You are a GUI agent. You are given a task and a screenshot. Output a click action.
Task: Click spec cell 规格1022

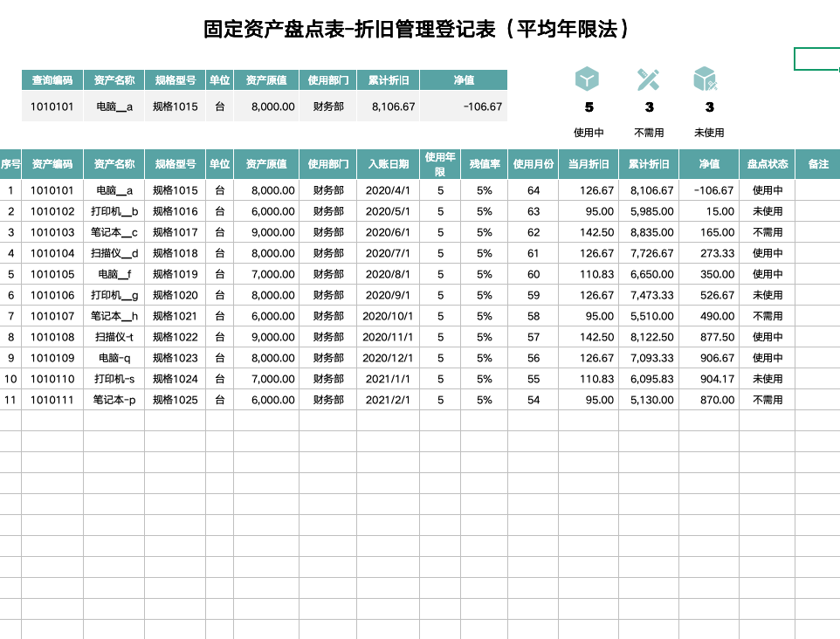click(x=175, y=337)
